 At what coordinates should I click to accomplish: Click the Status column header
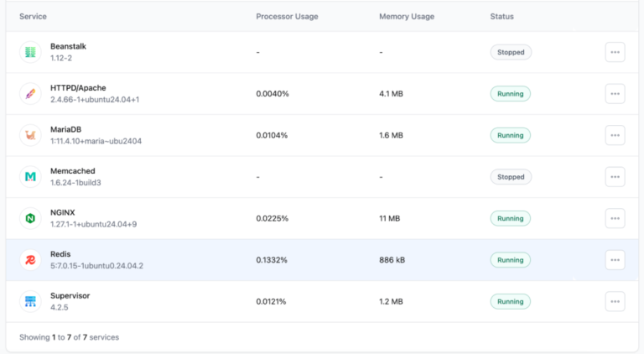coord(502,17)
